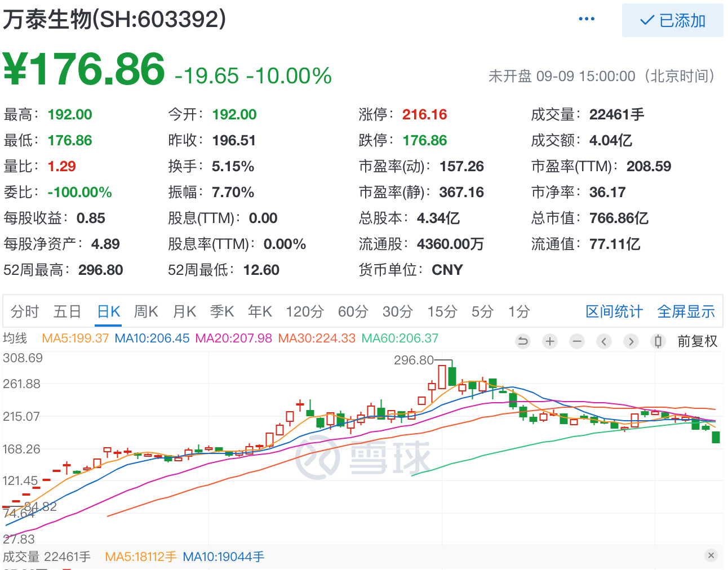728x570 pixels.
Task: Click the 换手 value 5.15%
Action: click(233, 167)
